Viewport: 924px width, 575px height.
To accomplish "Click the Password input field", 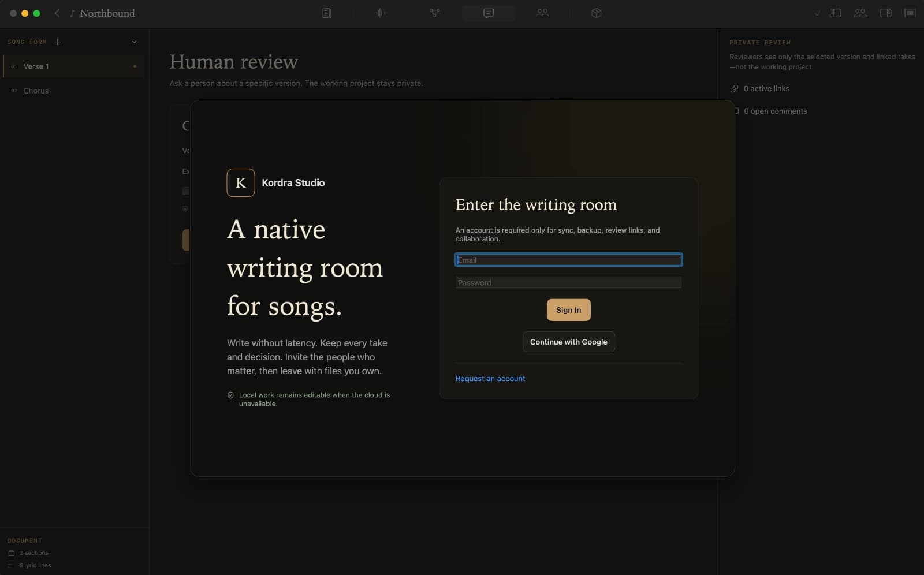I will click(x=568, y=282).
